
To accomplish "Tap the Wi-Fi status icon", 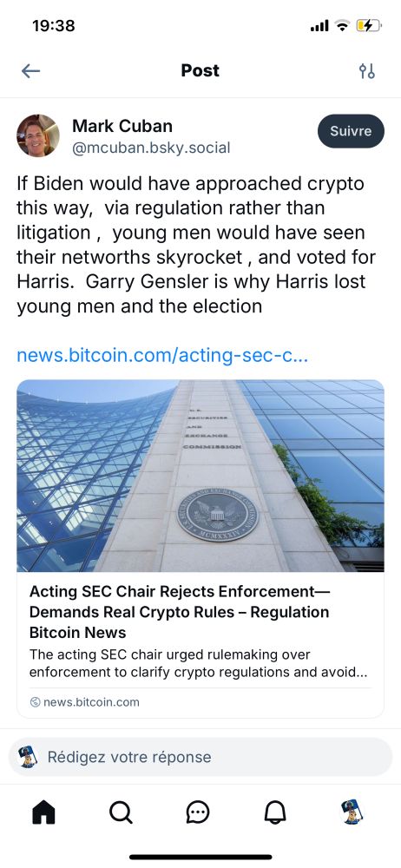I will 343,25.
